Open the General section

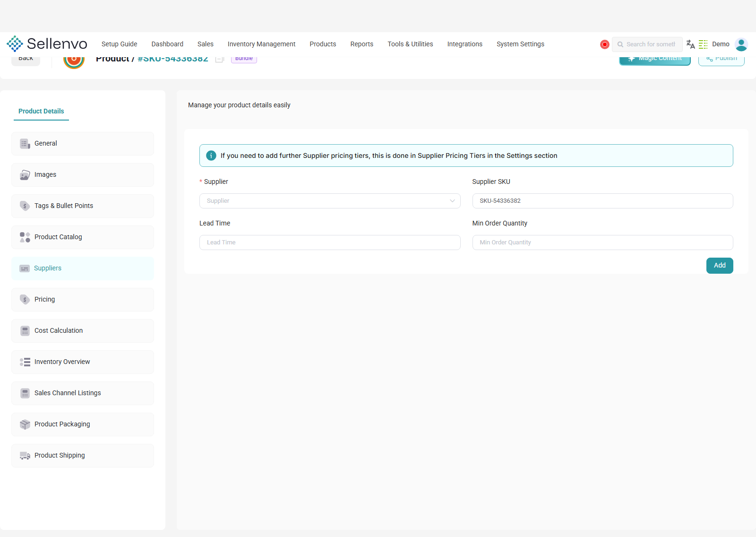coord(83,144)
